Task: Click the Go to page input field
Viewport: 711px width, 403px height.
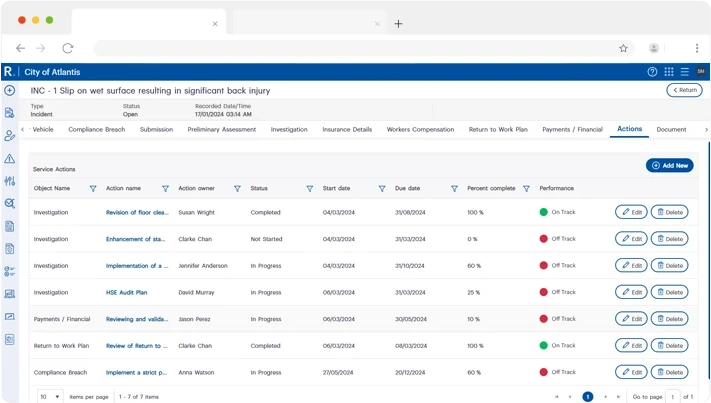Action: point(673,397)
